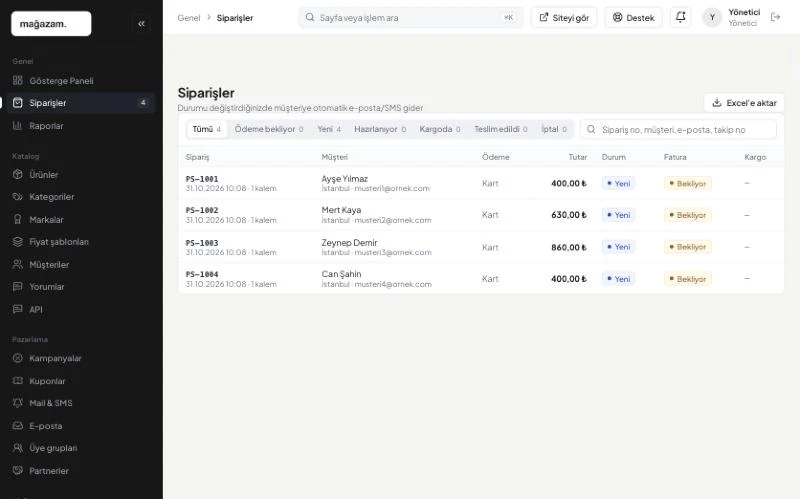Click magnifier icon in order search field
Image resolution: width=800 pixels, height=499 pixels.
pos(591,130)
